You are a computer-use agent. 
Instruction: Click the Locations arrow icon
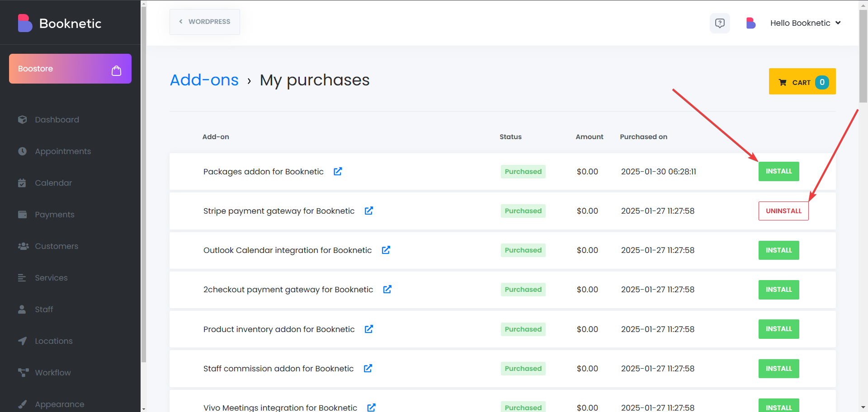coord(22,341)
